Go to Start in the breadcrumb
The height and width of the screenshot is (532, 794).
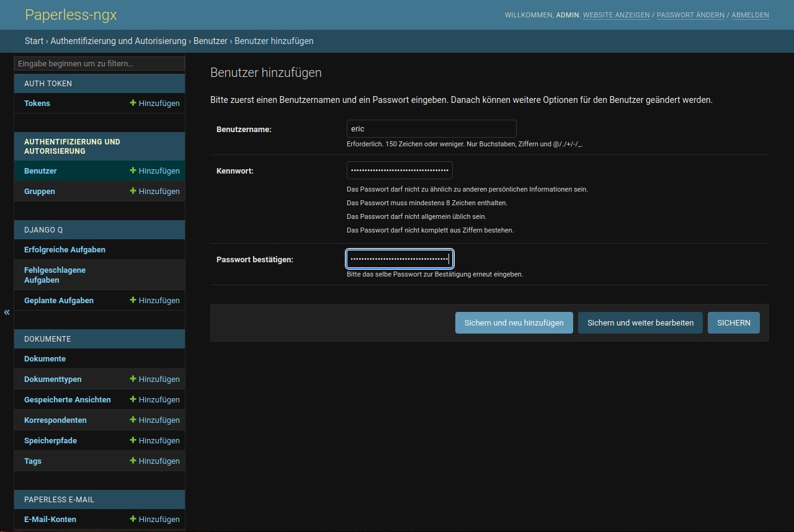34,41
